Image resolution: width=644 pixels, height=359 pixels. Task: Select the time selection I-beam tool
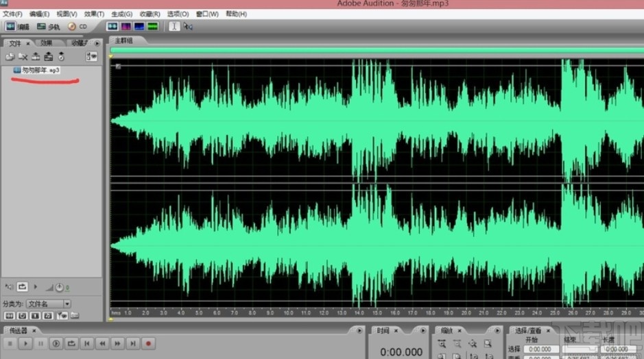coord(174,26)
